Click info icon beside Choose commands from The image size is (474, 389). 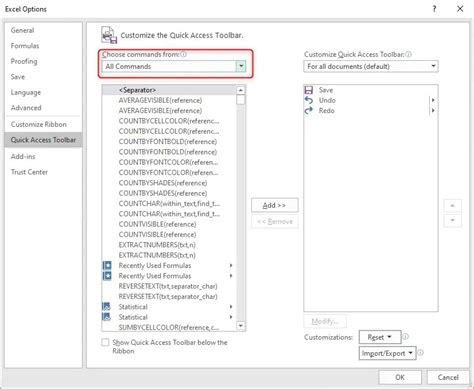[x=183, y=54]
